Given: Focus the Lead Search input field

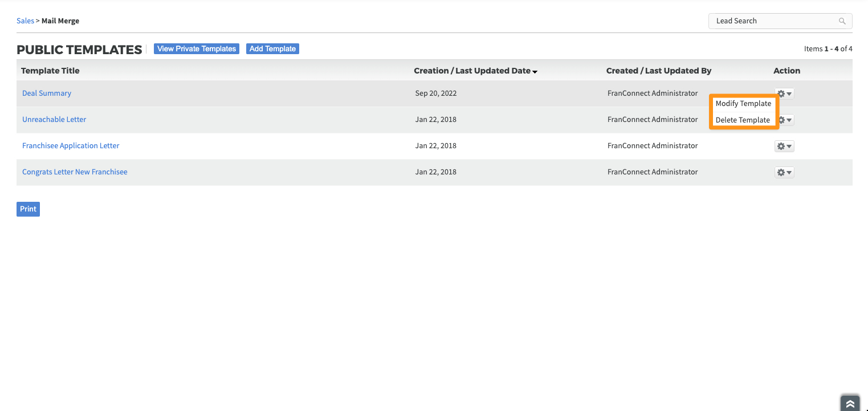Looking at the screenshot, I should point(772,21).
